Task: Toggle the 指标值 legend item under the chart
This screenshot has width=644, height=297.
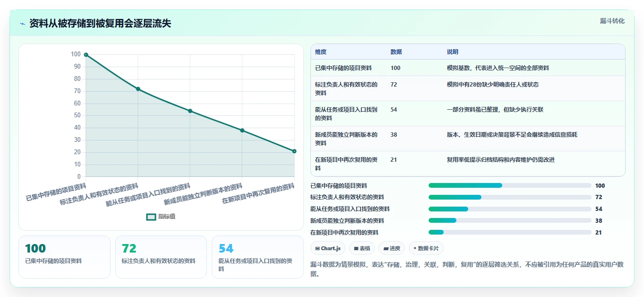Action: pos(161,217)
